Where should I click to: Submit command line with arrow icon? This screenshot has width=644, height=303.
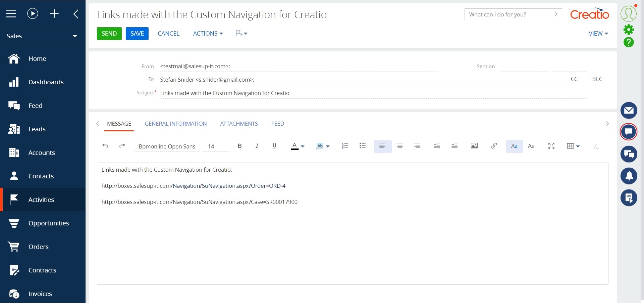click(556, 14)
